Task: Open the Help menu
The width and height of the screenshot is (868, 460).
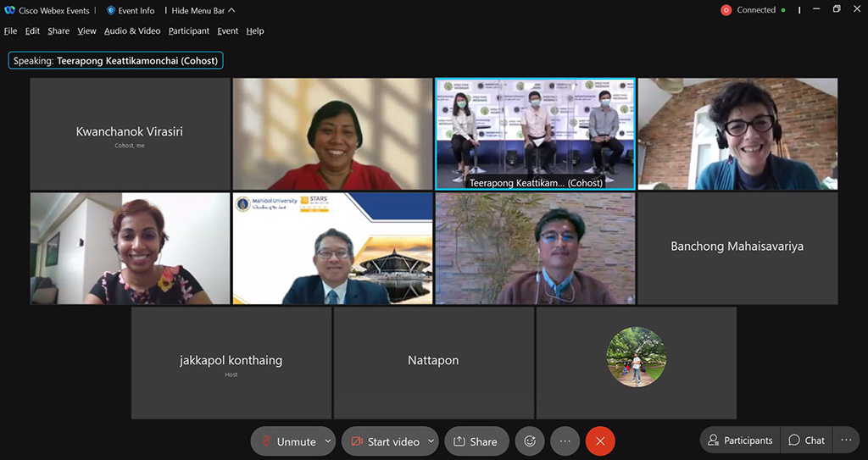Action: (254, 30)
